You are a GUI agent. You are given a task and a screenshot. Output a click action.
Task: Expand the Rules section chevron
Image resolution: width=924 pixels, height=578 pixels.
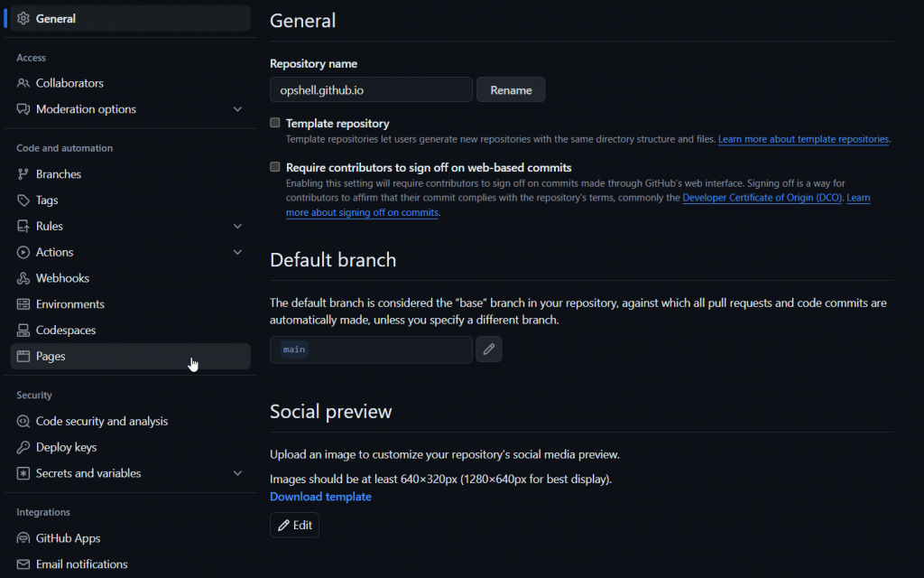pos(237,226)
